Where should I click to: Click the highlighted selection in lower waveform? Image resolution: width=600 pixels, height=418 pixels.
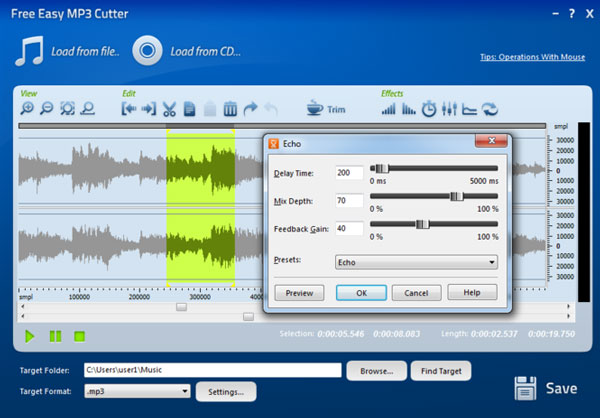click(x=201, y=245)
